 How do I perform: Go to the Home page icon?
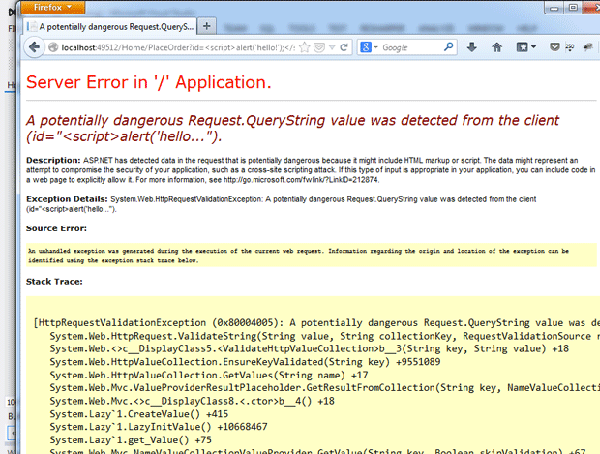(x=497, y=47)
